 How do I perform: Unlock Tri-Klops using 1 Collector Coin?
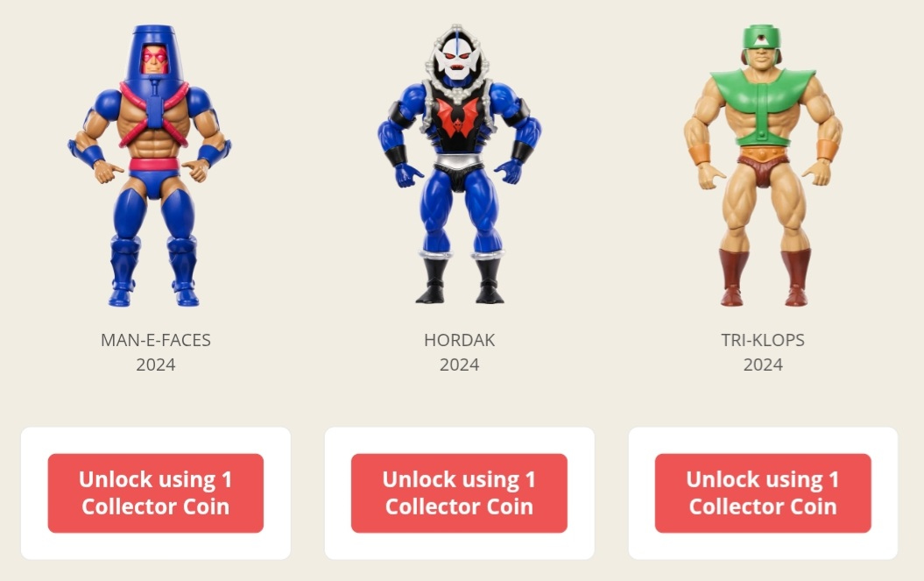click(763, 493)
